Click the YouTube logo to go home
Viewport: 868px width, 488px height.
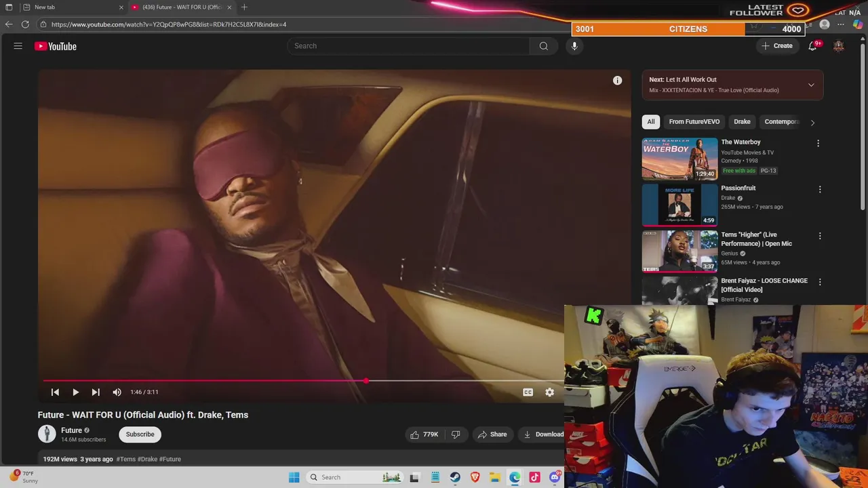point(56,46)
